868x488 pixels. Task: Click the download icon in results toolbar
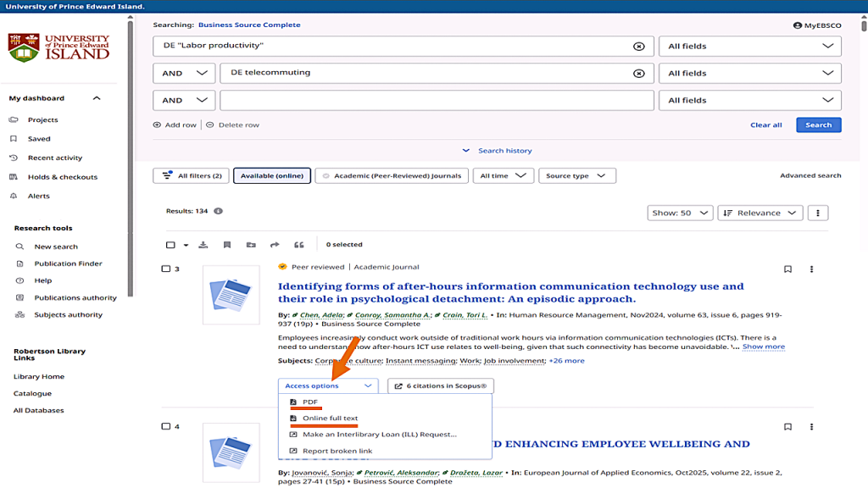coord(203,245)
